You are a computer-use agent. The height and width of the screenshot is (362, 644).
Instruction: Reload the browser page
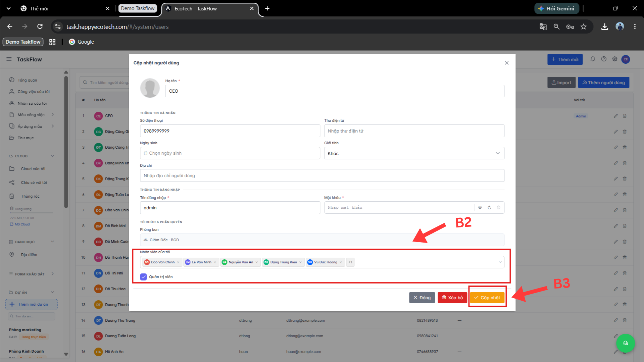coord(40,27)
